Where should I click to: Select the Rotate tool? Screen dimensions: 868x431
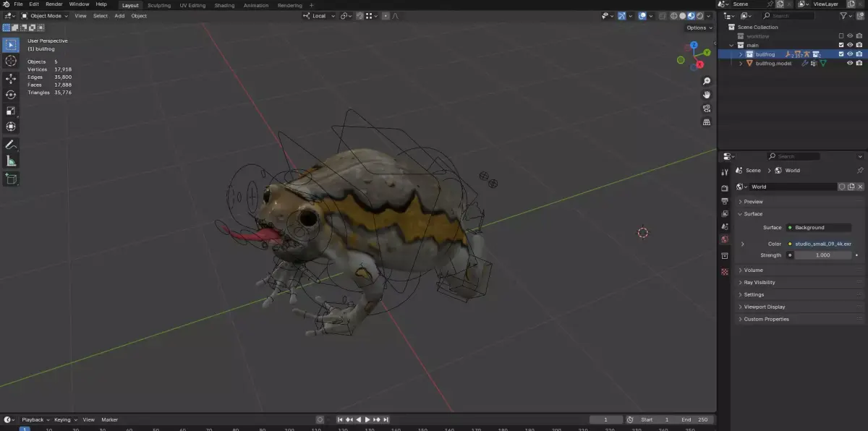pyautogui.click(x=11, y=95)
